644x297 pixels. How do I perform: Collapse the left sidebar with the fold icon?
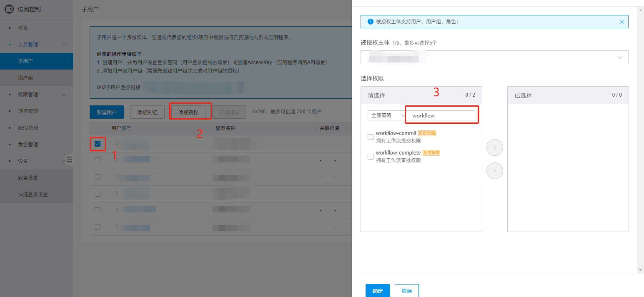69,160
